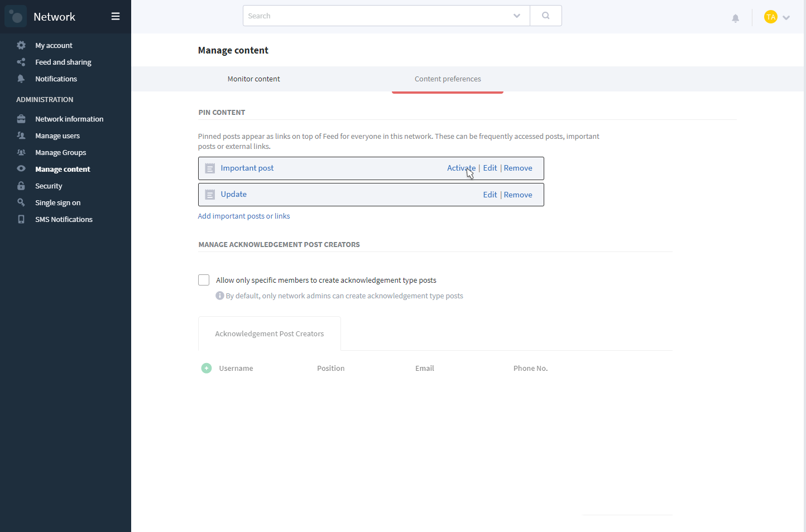Click the search magnifier button
The height and width of the screenshot is (532, 806).
(x=545, y=16)
